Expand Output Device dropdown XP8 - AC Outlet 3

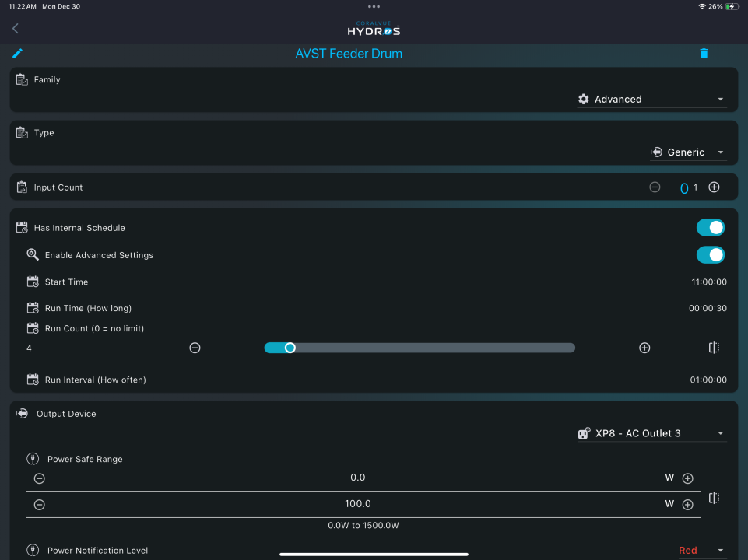(651, 433)
